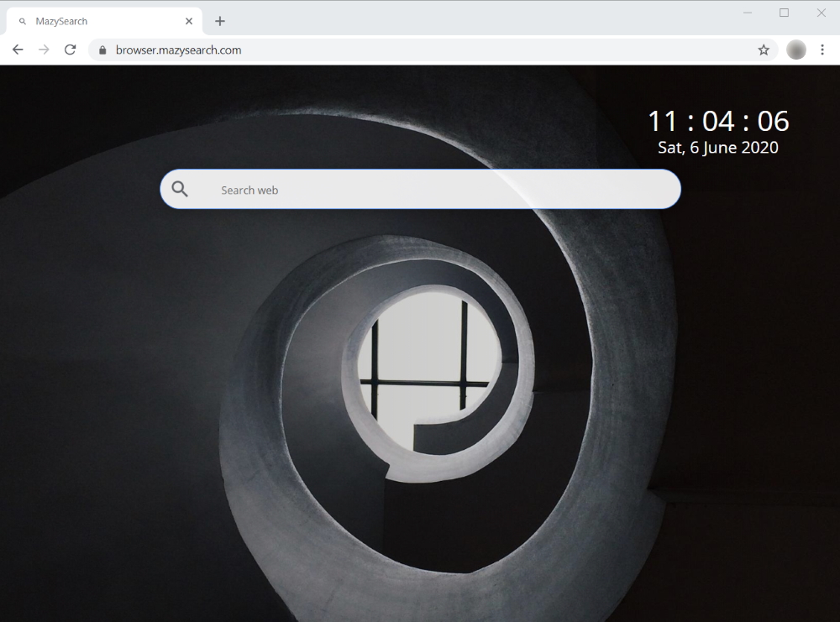Open a new tab with the plus button
The image size is (840, 622).
(220, 21)
